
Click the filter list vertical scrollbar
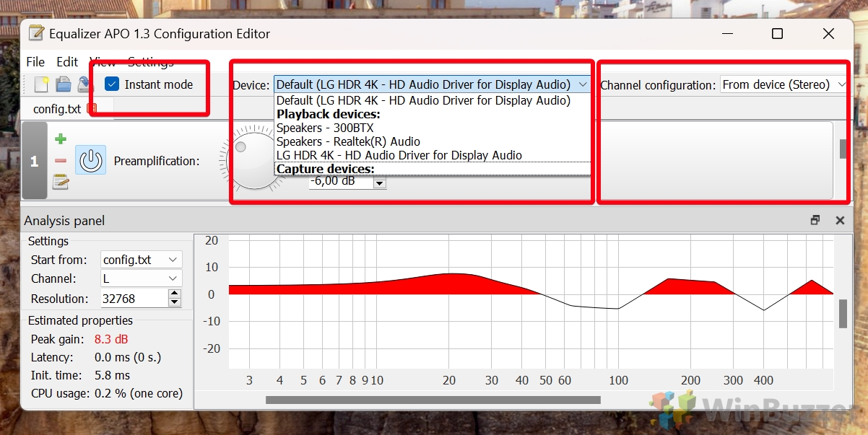coord(842,148)
